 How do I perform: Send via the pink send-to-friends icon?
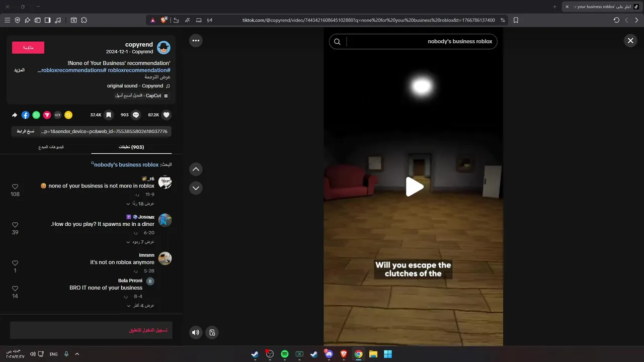pos(47,115)
